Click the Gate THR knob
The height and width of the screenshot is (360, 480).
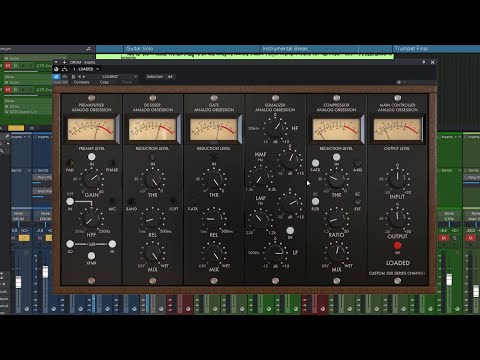(x=214, y=180)
